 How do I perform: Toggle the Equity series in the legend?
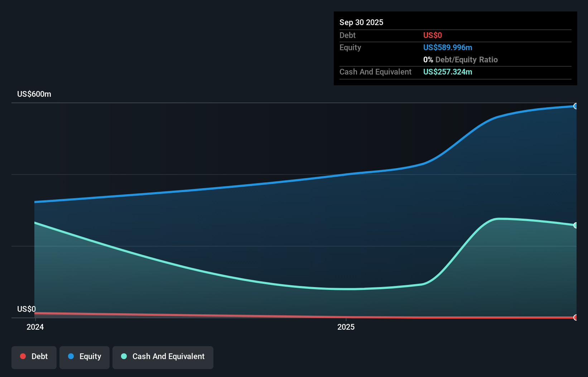tap(84, 357)
